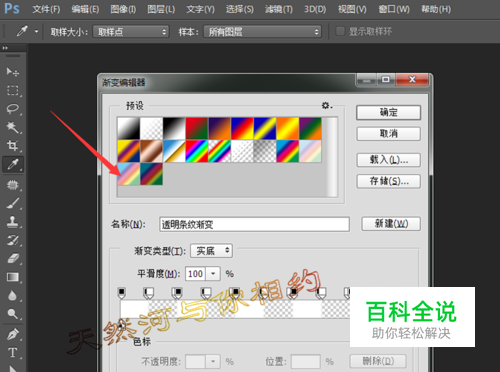Select the dark teal-red striped preset in third row
The image size is (500, 372).
(x=151, y=174)
